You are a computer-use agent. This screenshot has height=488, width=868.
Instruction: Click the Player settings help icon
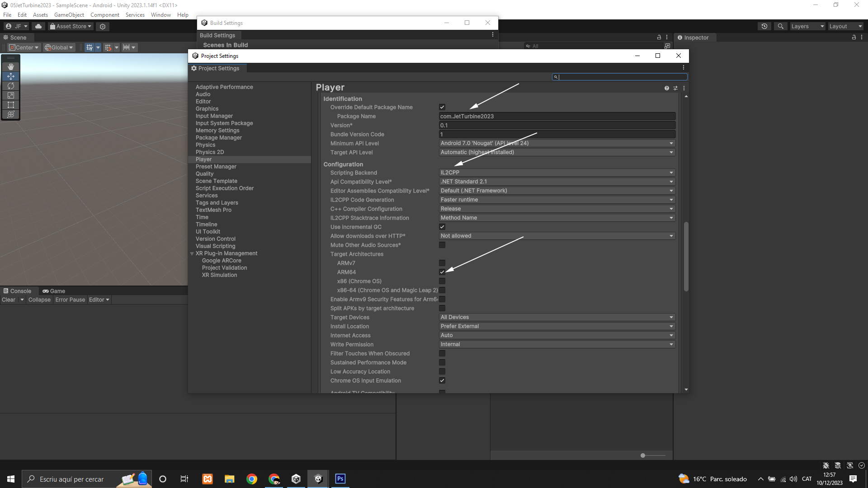pos(666,88)
